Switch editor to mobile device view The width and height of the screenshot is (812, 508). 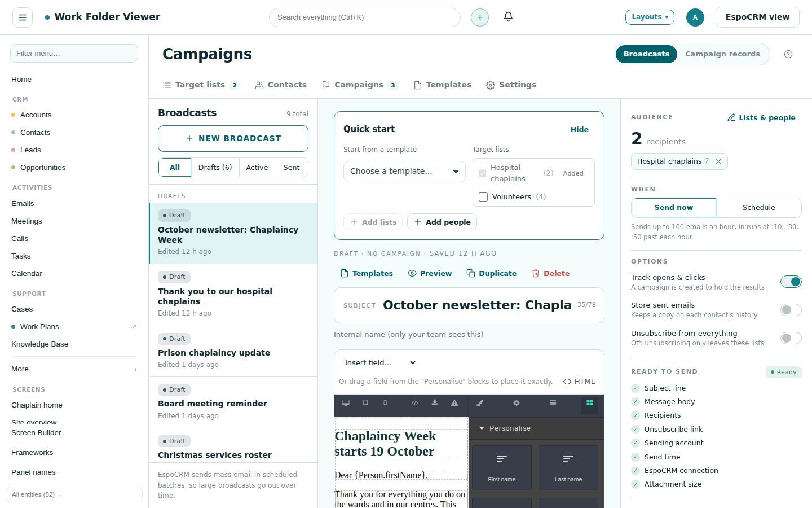coord(385,403)
